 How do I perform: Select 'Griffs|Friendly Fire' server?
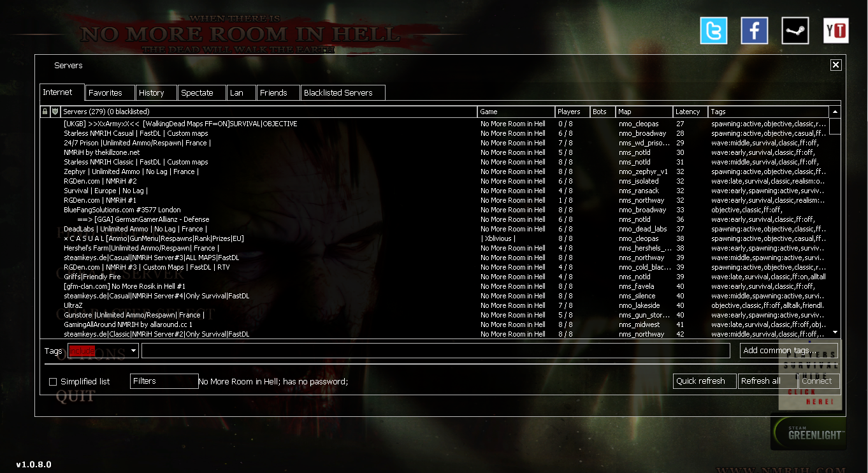(435, 277)
